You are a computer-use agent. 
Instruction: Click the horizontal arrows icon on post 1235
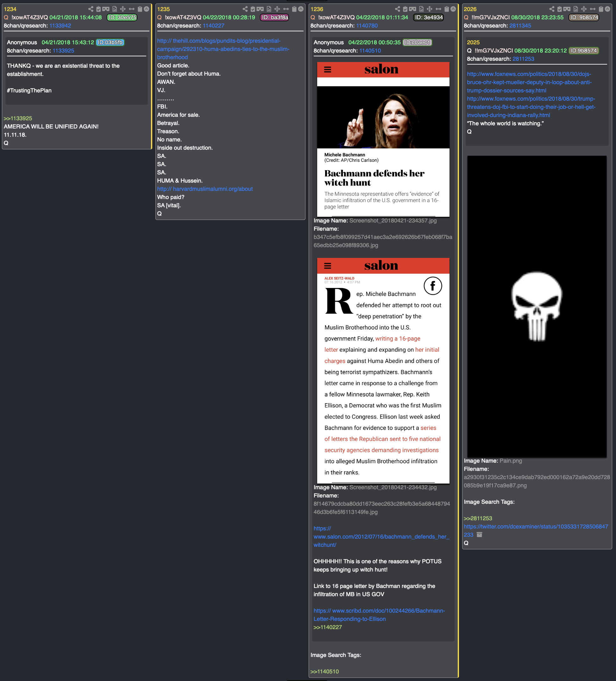(286, 9)
